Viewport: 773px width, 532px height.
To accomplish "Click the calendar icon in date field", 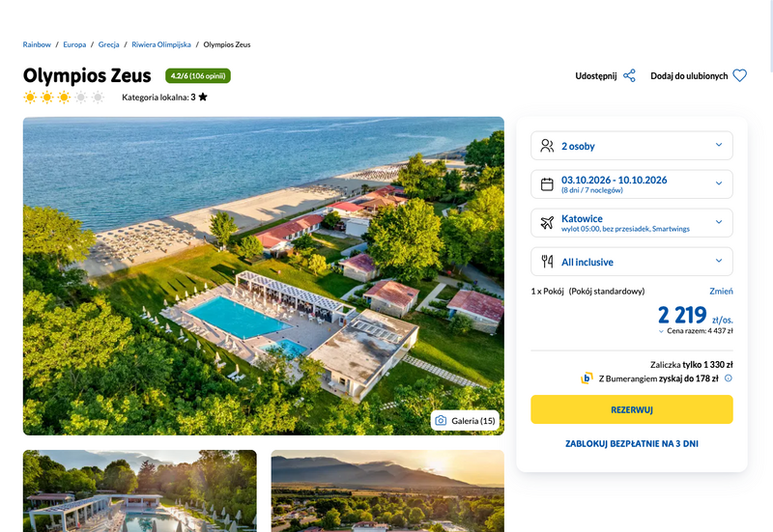I will (x=547, y=184).
